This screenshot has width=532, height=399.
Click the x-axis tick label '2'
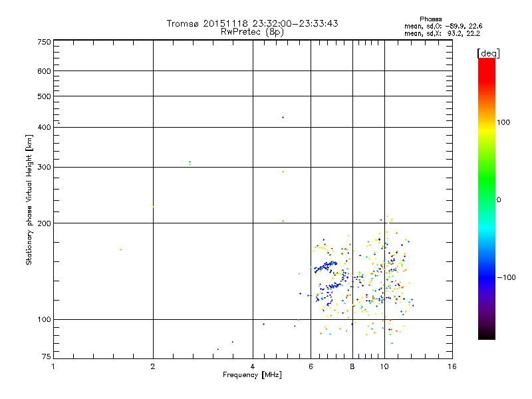pos(153,366)
